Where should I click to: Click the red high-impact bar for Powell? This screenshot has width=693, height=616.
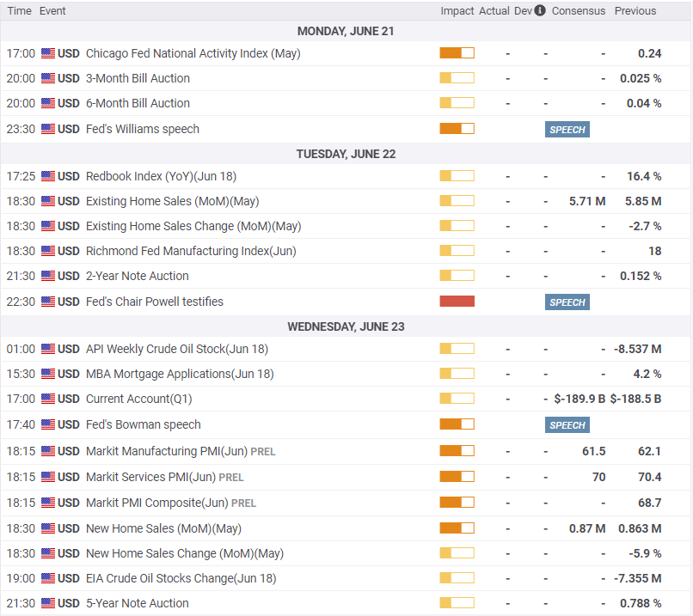(x=457, y=302)
